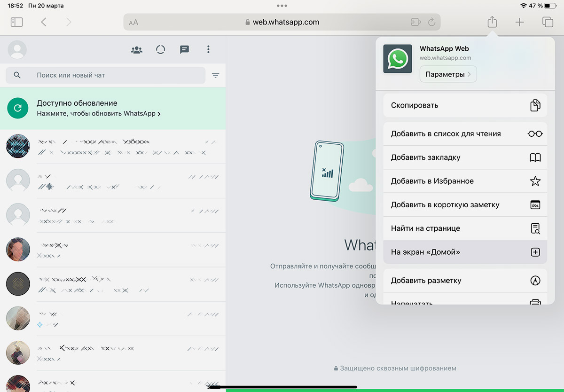Tap the WhatsApp logo in share sheet
Image resolution: width=564 pixels, height=392 pixels.
click(398, 59)
